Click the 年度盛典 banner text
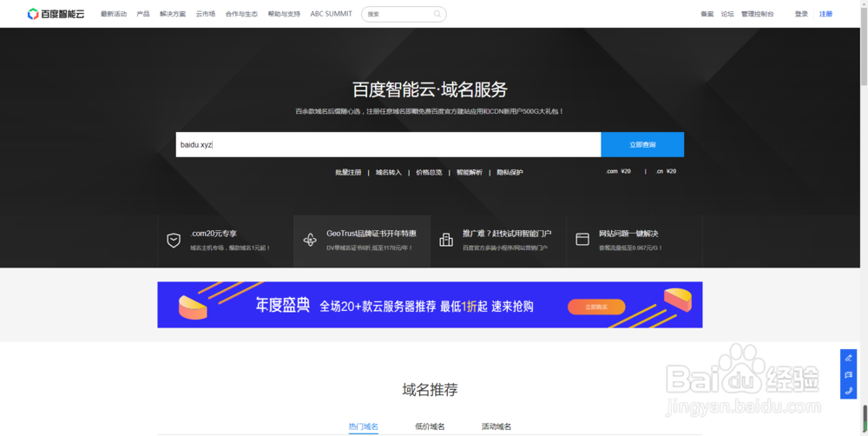This screenshot has height=436, width=868. [282, 305]
